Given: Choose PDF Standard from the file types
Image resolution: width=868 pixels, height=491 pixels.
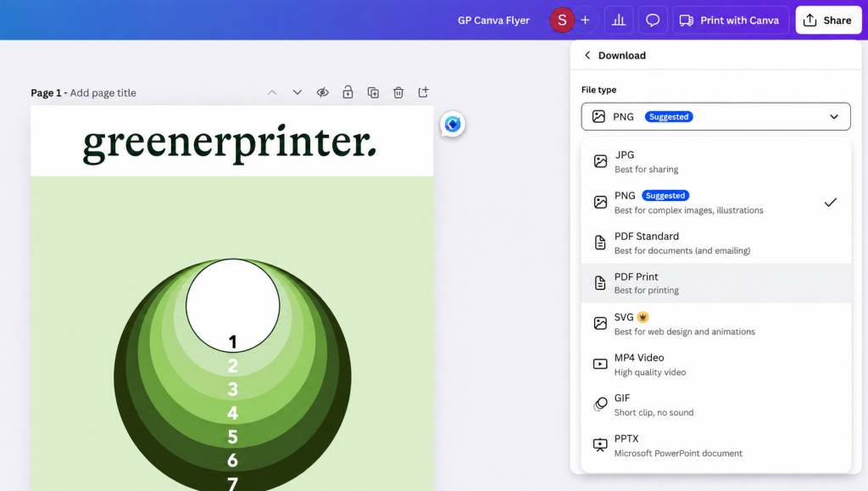Looking at the screenshot, I should click(x=715, y=243).
